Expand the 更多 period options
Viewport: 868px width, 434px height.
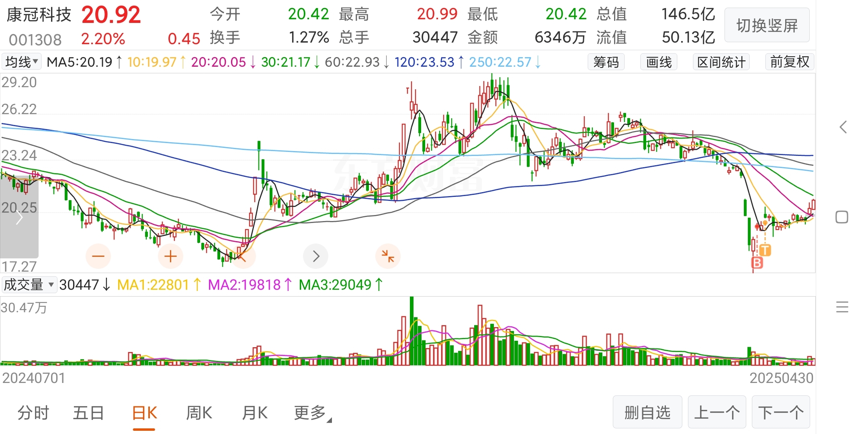(x=312, y=413)
